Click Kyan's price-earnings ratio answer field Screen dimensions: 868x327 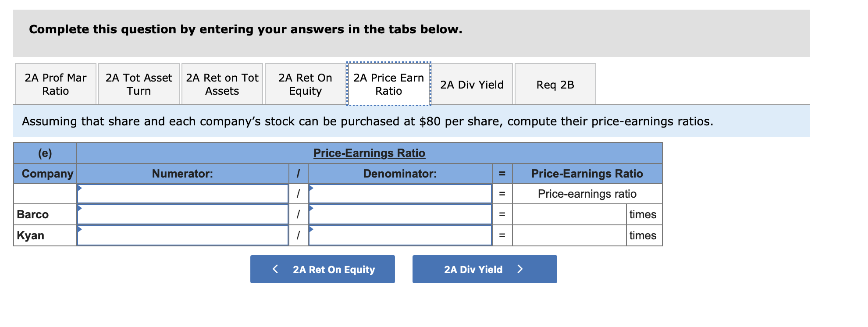[570, 235]
